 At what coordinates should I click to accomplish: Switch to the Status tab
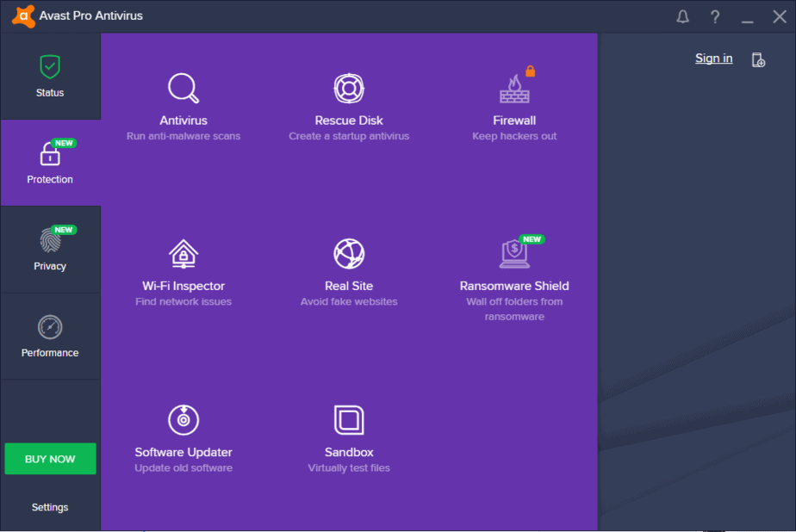(49, 76)
